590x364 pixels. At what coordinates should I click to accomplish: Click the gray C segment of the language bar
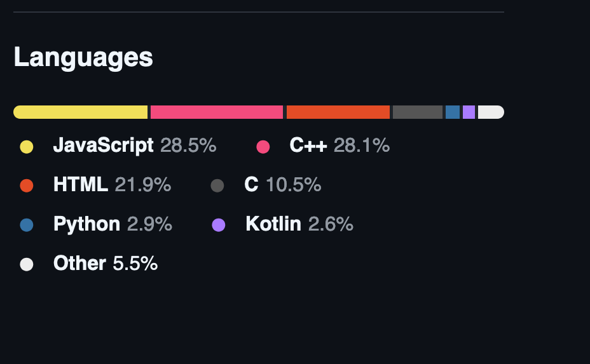pyautogui.click(x=417, y=112)
